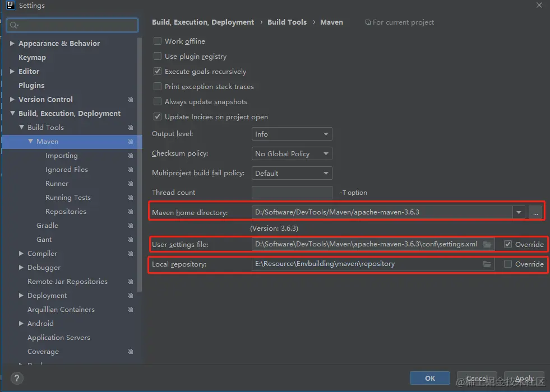550x392 pixels.
Task: Click the project-level icon on Maven row
Action: (x=131, y=142)
